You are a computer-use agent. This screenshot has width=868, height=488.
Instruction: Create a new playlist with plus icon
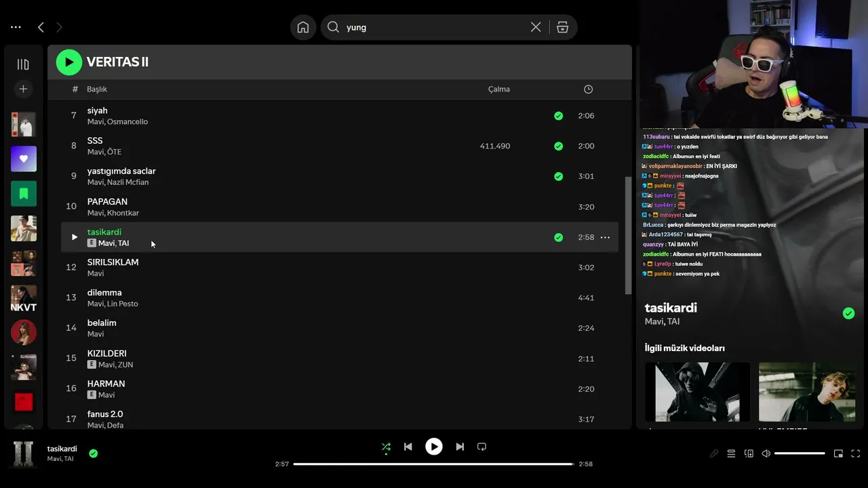coord(23,89)
